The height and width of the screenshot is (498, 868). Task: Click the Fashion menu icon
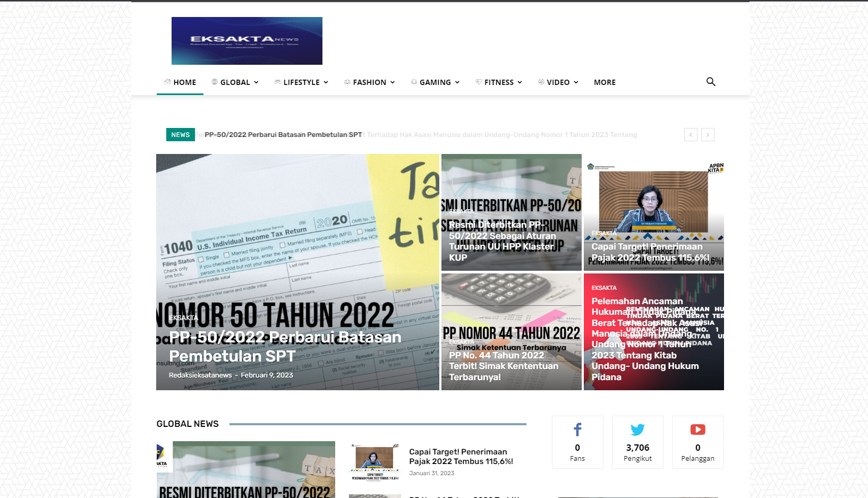347,82
